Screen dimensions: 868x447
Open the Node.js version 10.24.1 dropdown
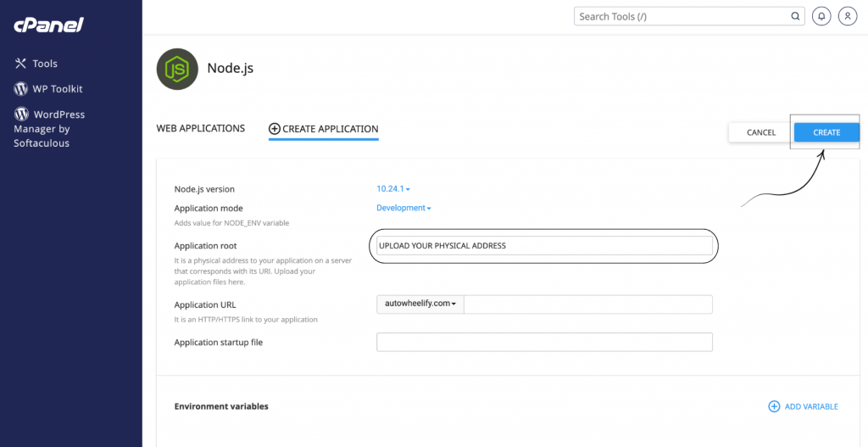[x=393, y=189]
